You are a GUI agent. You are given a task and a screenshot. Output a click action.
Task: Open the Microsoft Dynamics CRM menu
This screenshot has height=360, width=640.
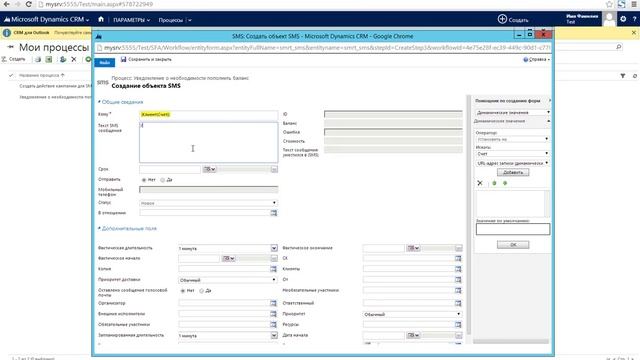tap(47, 19)
